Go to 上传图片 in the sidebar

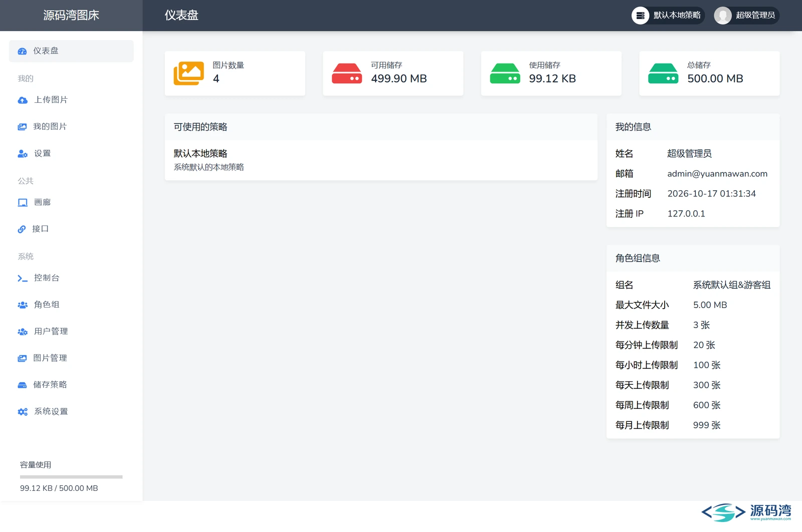point(71,100)
